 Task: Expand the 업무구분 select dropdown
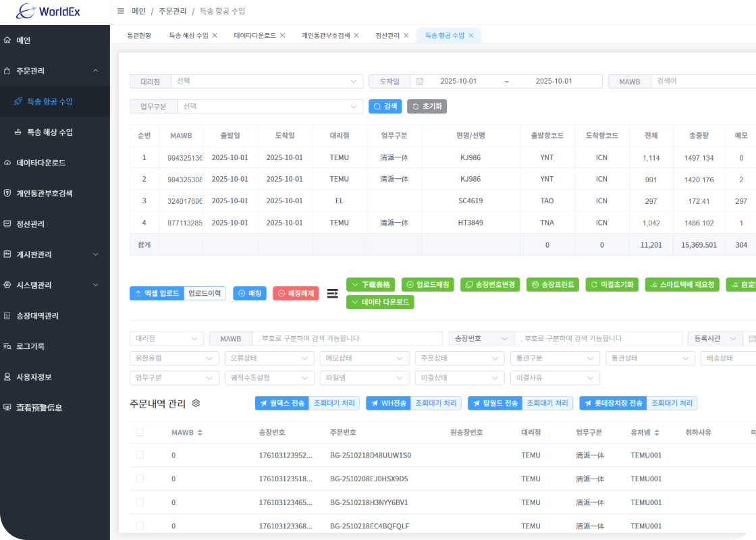[x=270, y=107]
